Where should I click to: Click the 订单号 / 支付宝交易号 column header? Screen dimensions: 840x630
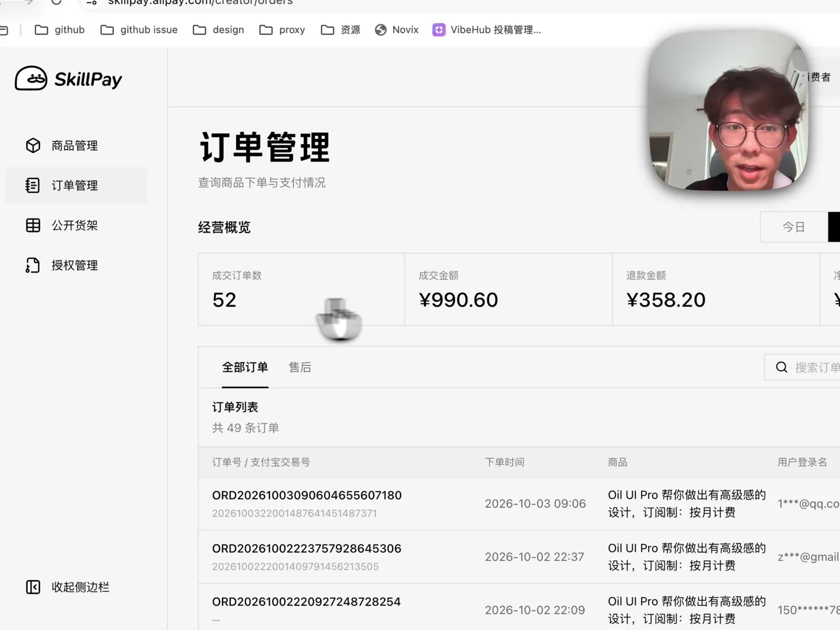261,463
